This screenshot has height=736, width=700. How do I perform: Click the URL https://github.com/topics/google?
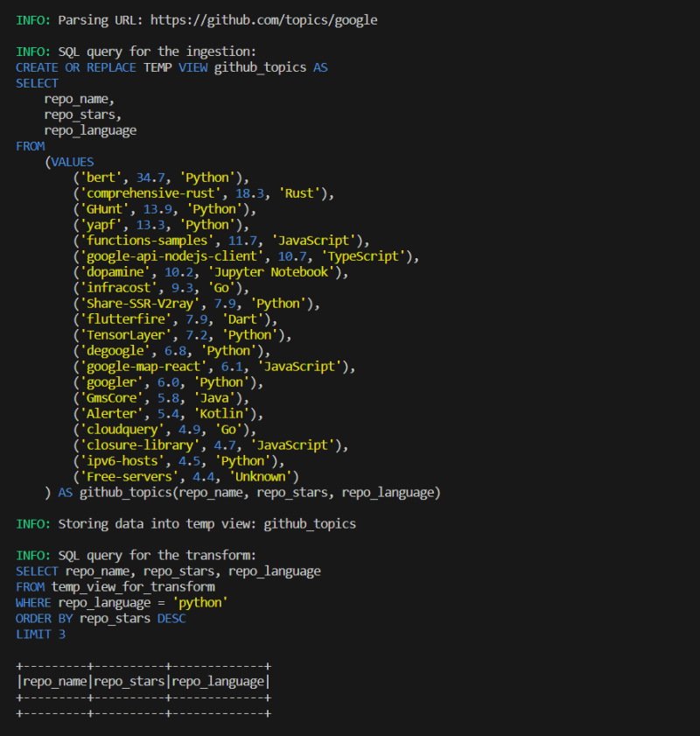coord(263,20)
